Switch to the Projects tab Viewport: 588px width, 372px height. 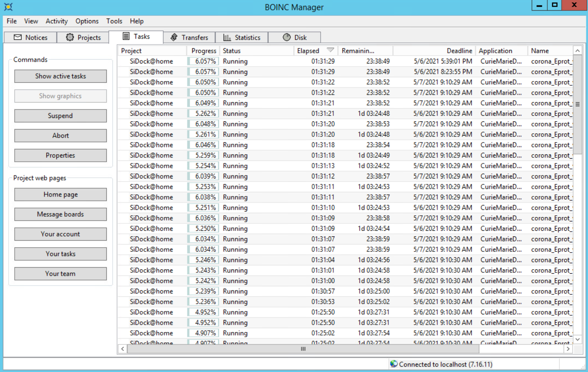pos(83,37)
